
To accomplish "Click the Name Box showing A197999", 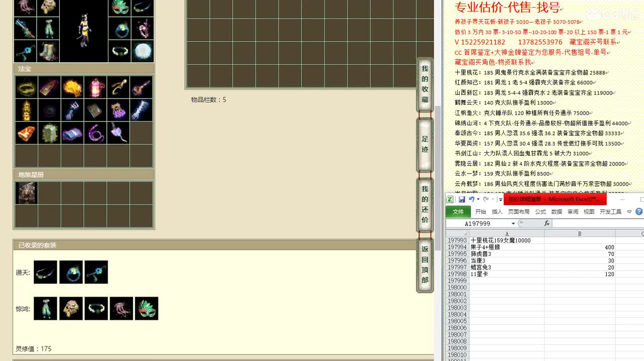I will pos(478,223).
